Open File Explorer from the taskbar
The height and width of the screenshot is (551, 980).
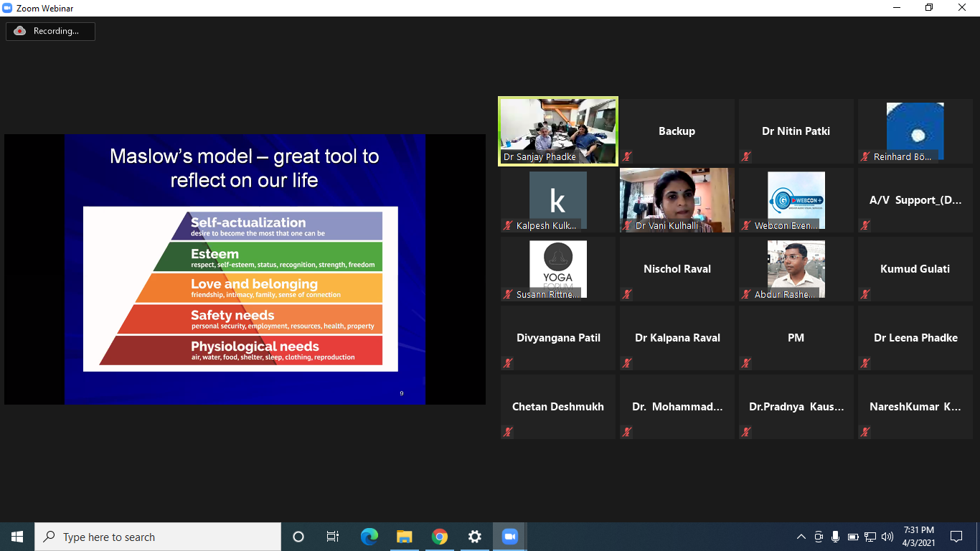point(405,537)
